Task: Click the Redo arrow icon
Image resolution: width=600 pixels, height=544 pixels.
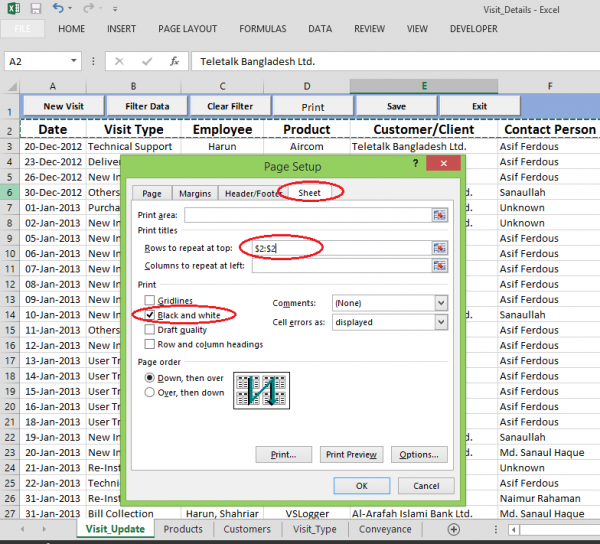Action: point(88,8)
